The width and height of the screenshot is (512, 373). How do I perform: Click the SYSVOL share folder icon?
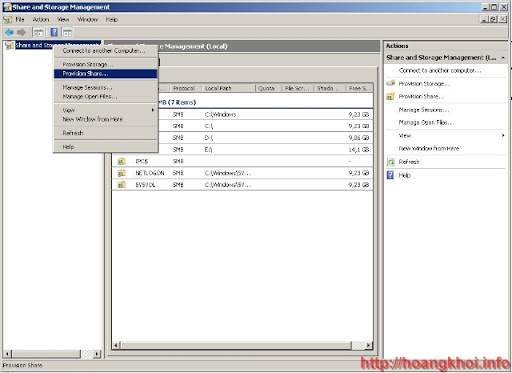(x=121, y=185)
